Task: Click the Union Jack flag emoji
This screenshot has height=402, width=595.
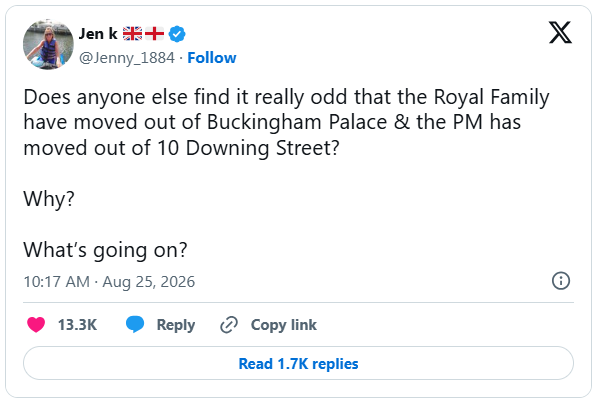Action: (x=132, y=34)
